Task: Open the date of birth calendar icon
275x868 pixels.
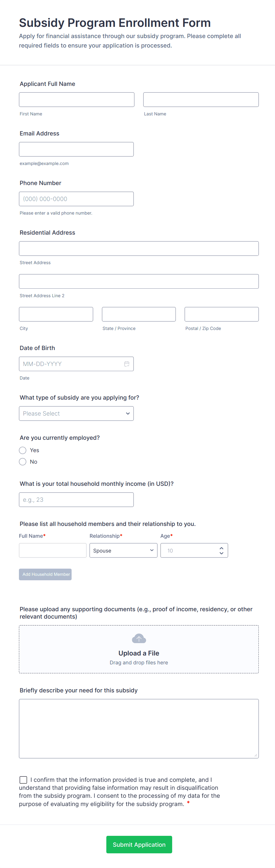Action: coord(127,364)
